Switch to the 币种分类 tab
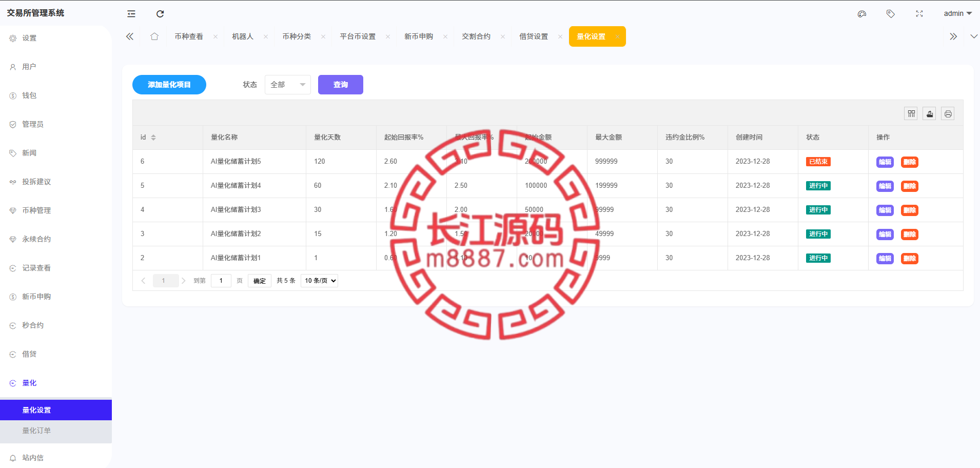The image size is (980, 468). tap(297, 36)
